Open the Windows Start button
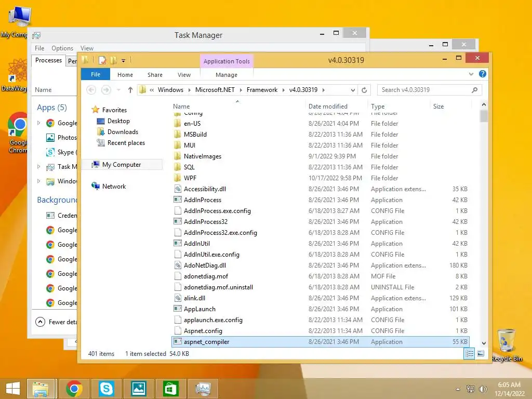The width and height of the screenshot is (532, 399). pyautogui.click(x=13, y=389)
